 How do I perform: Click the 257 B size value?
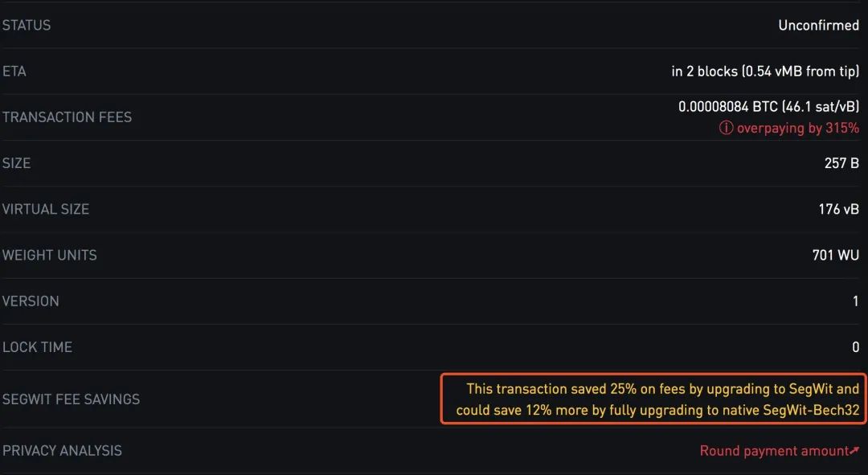[841, 163]
